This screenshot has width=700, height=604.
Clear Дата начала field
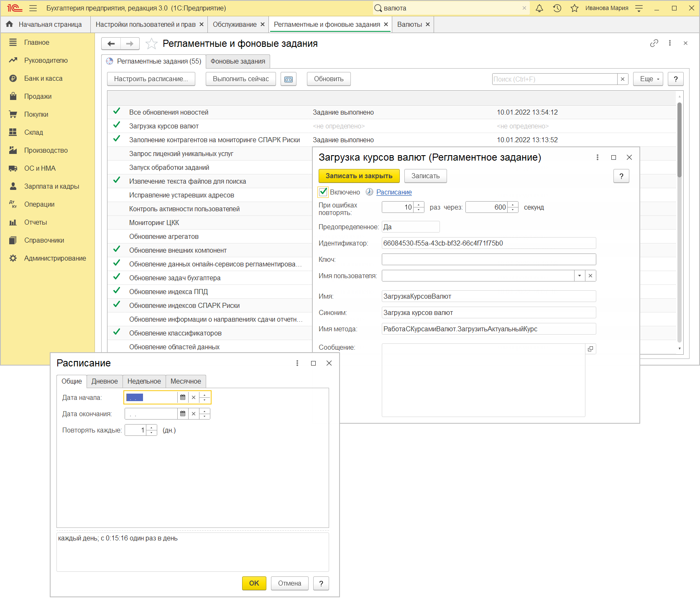point(194,397)
